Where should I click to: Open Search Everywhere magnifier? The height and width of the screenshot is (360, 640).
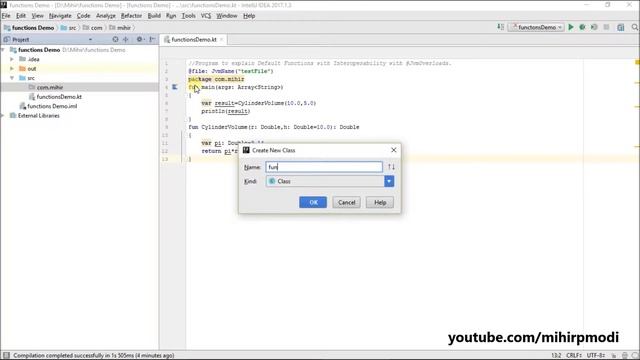[635, 27]
